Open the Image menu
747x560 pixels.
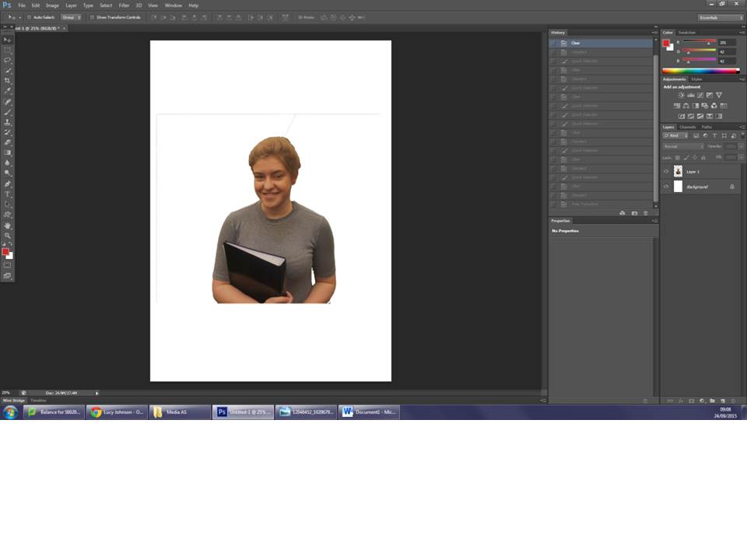[x=52, y=5]
